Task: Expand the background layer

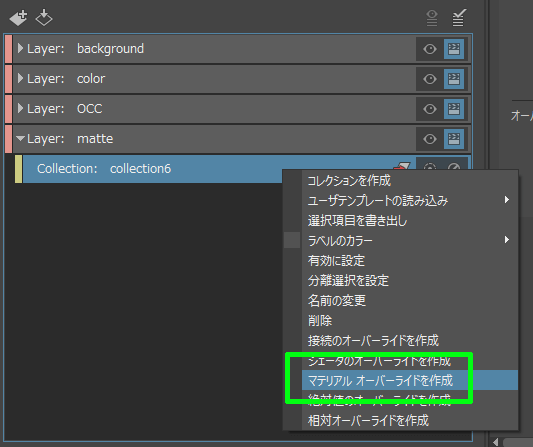Action: [20, 48]
